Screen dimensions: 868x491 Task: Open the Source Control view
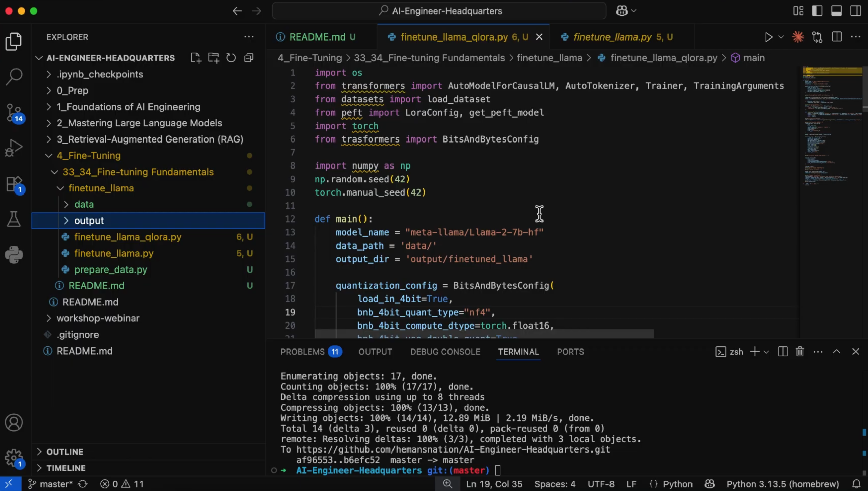pos(14,112)
